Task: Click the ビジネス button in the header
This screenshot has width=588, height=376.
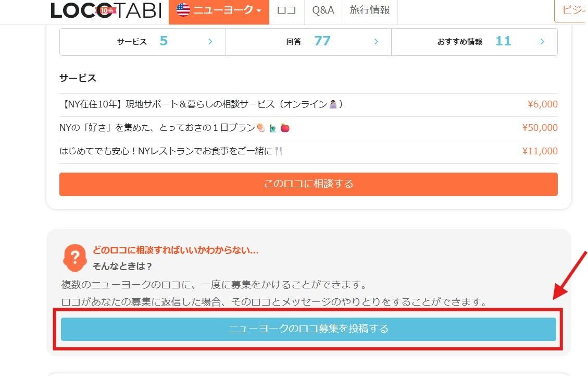Action: pos(571,10)
